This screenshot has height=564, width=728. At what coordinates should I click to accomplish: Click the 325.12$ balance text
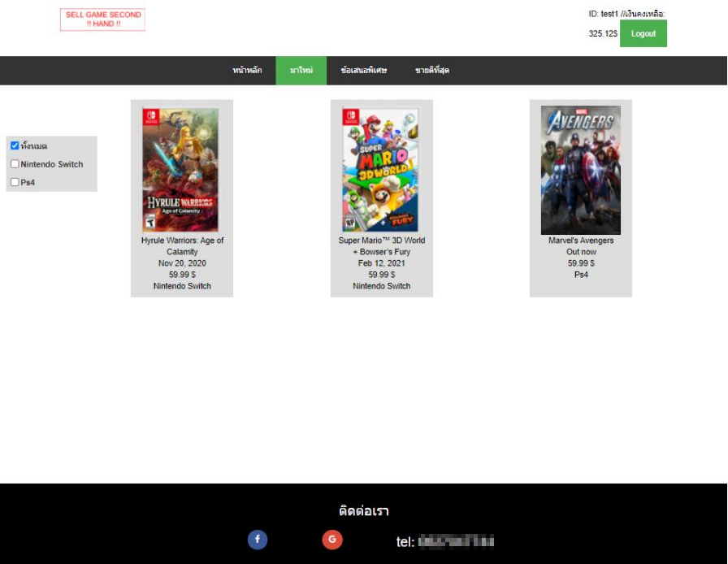[603, 33]
